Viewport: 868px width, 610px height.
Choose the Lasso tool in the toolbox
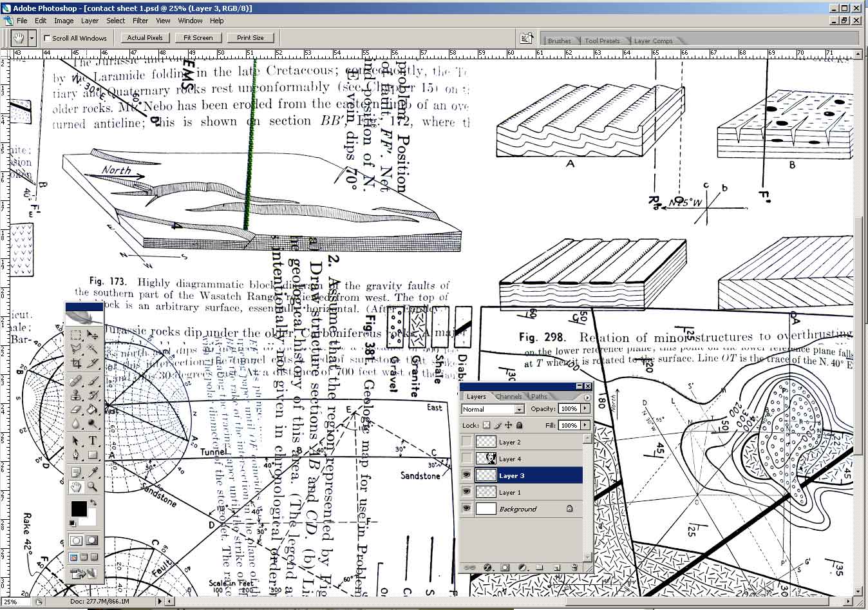(x=76, y=349)
